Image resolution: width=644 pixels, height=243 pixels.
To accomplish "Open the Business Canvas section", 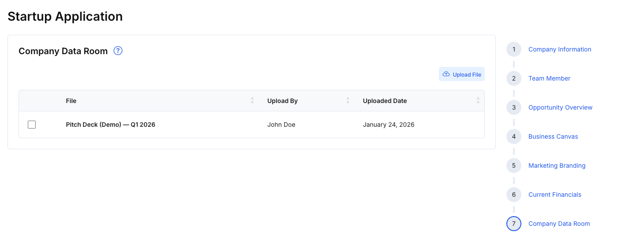I will 553,136.
